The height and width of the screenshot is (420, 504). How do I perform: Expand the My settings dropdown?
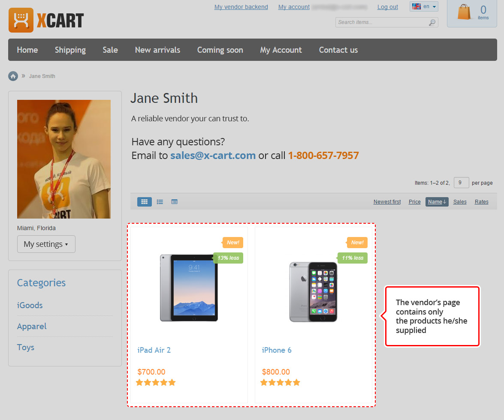tap(46, 244)
